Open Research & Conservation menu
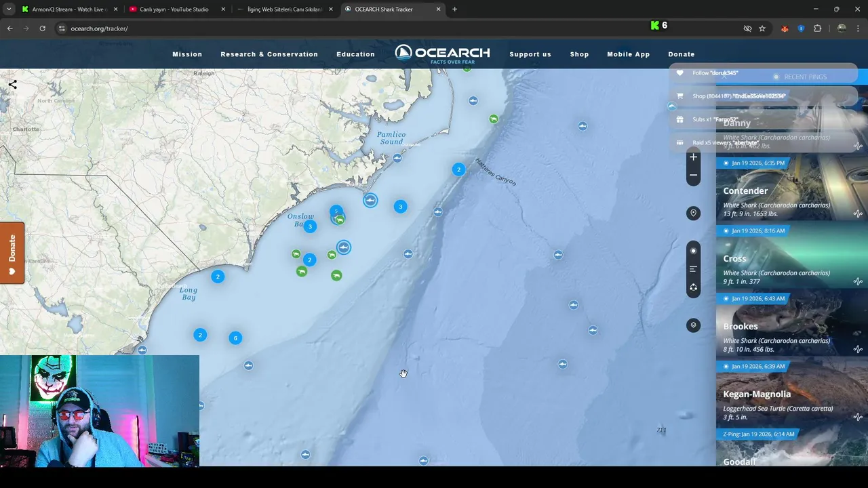 tap(269, 54)
